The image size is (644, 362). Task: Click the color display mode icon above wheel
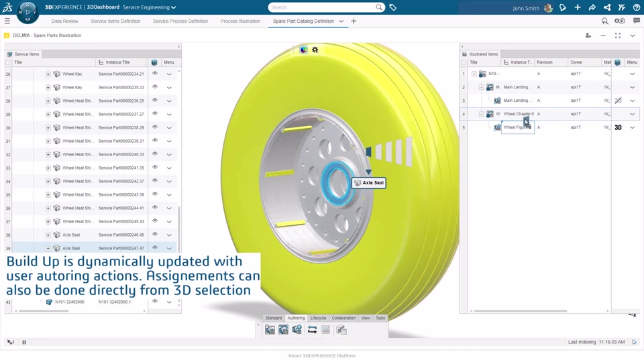click(x=303, y=50)
